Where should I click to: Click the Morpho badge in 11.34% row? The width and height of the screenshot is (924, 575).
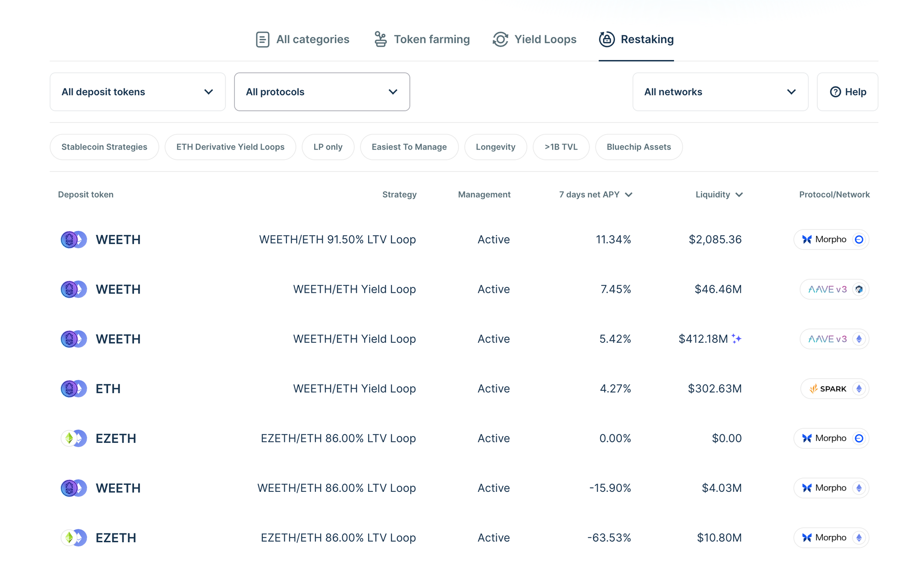(831, 240)
